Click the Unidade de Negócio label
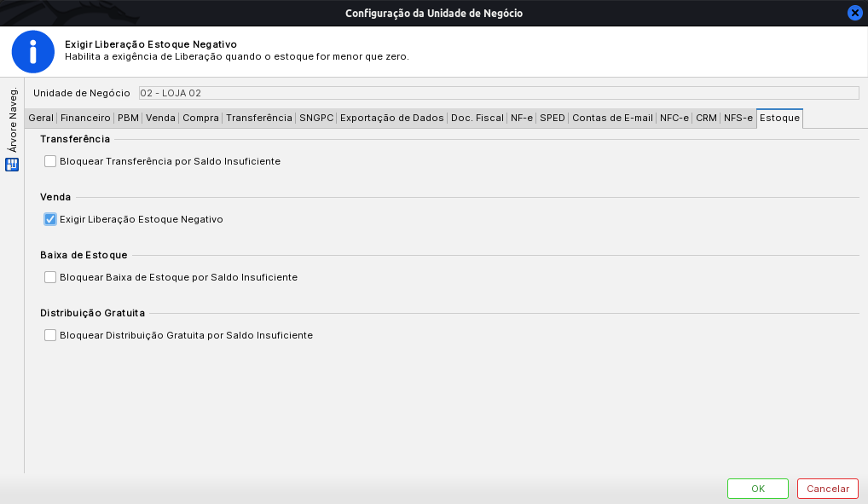The width and height of the screenshot is (868, 504). pos(81,93)
